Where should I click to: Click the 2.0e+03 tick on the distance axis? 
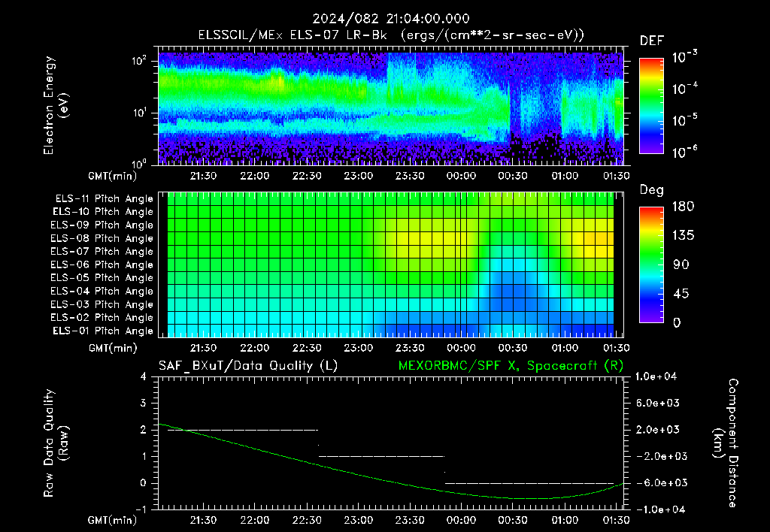click(x=658, y=430)
